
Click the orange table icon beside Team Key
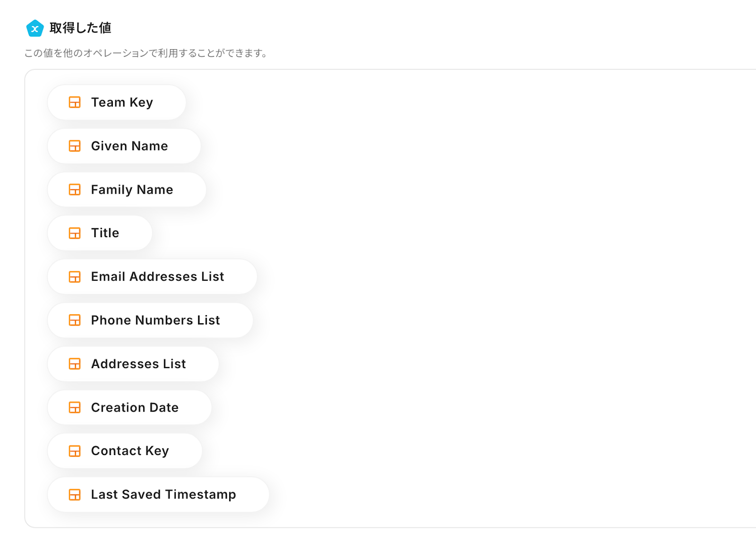75,103
